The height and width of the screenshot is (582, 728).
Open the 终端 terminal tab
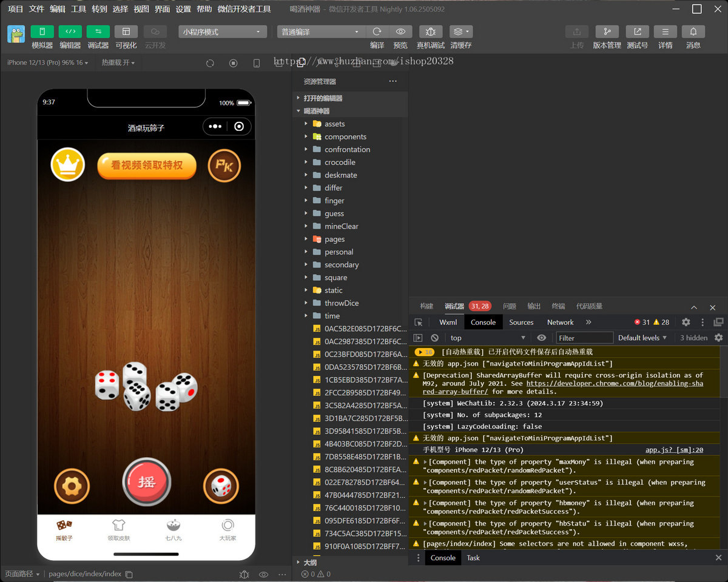pos(558,306)
